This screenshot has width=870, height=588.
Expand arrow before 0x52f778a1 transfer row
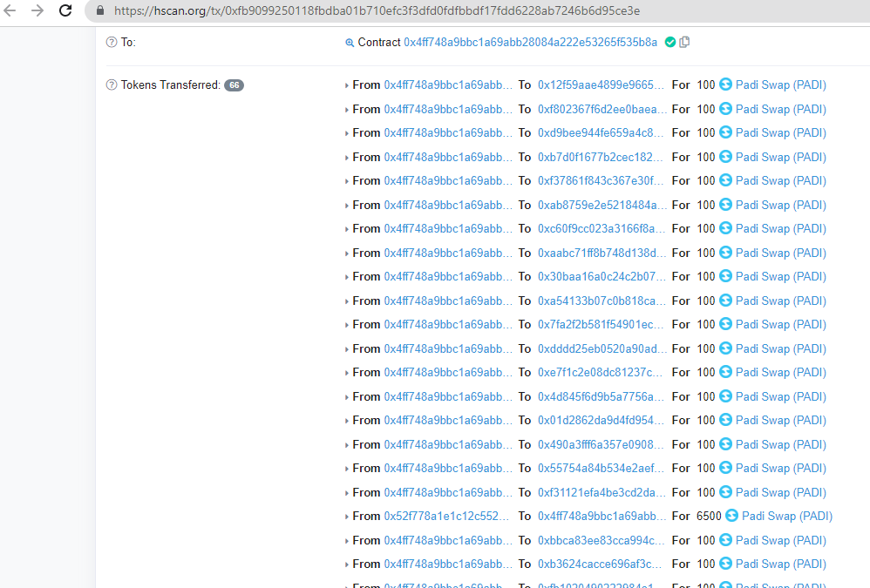tap(346, 517)
